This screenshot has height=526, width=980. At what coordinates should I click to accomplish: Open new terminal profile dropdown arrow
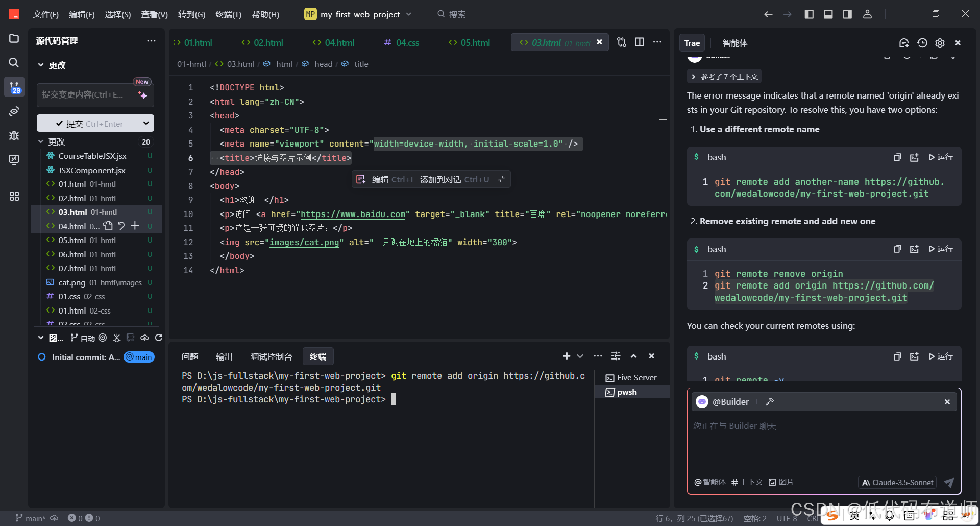click(580, 356)
